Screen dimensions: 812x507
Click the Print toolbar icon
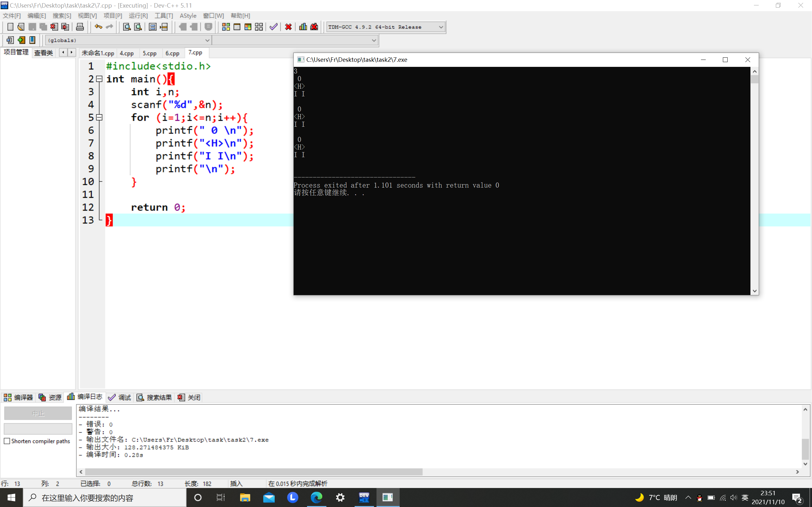tap(80, 27)
